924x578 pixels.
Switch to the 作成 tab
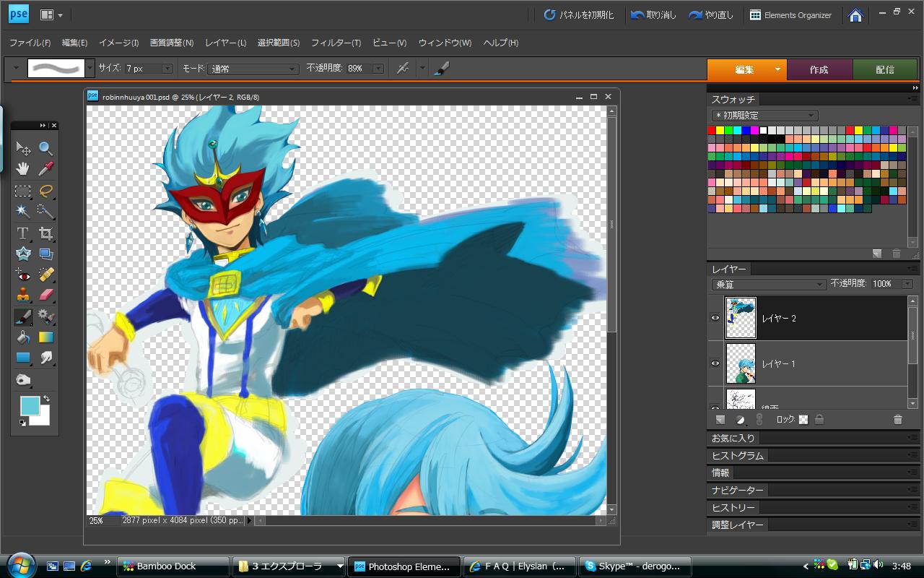[x=819, y=69]
